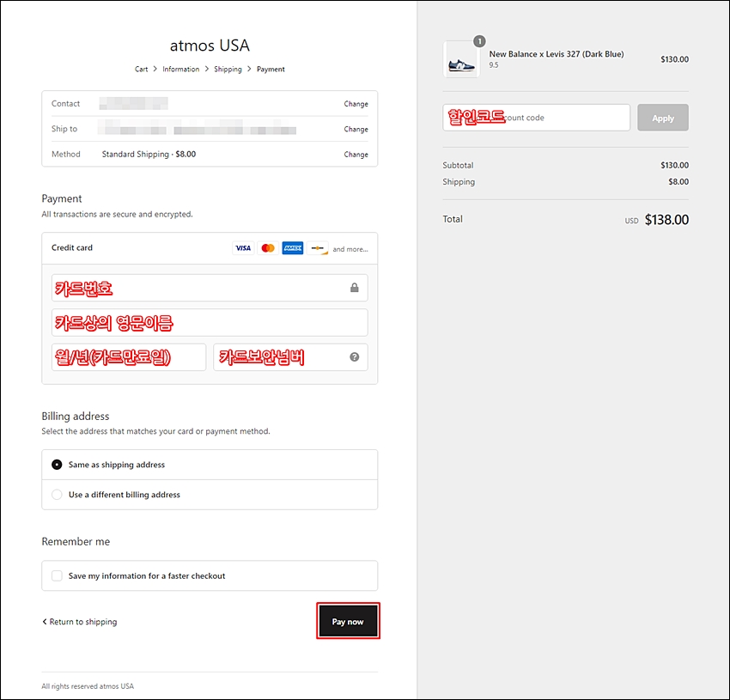Click the Pay now button

348,621
